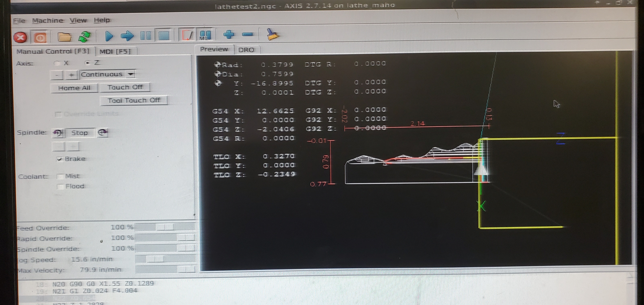
Task: Select G-code line N20 G90 G0 X1.55
Action: pos(103,283)
